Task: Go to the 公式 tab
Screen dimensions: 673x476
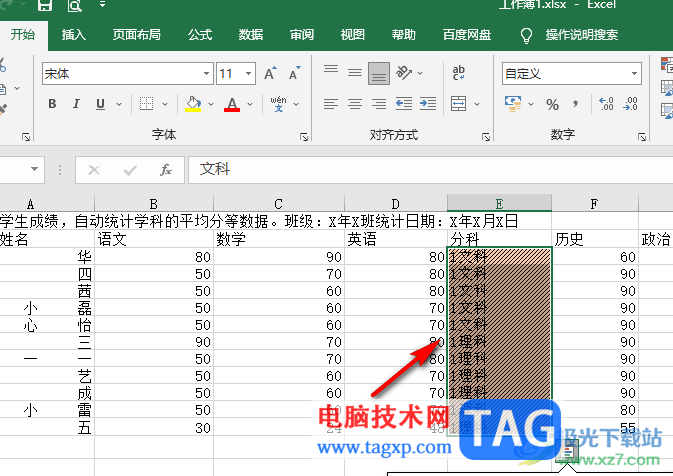Action: point(200,35)
